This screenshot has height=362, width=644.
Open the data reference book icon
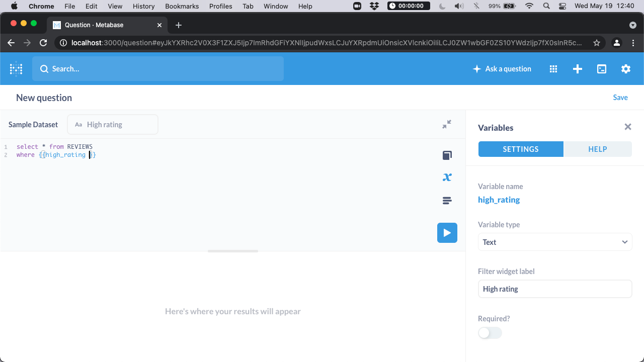pos(447,155)
